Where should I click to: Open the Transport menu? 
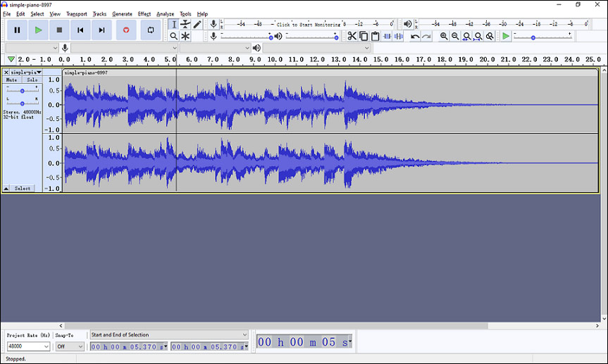click(76, 14)
